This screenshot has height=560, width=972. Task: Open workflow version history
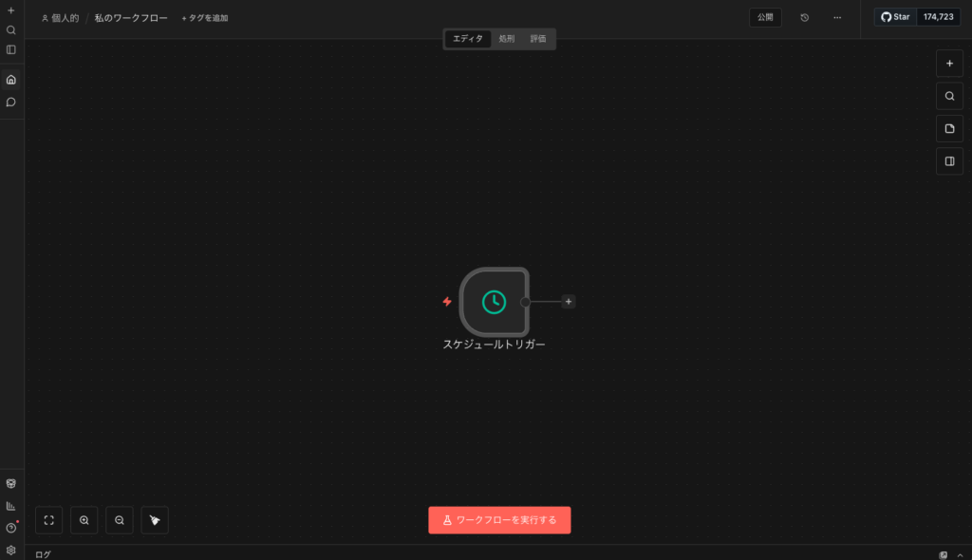coord(805,17)
